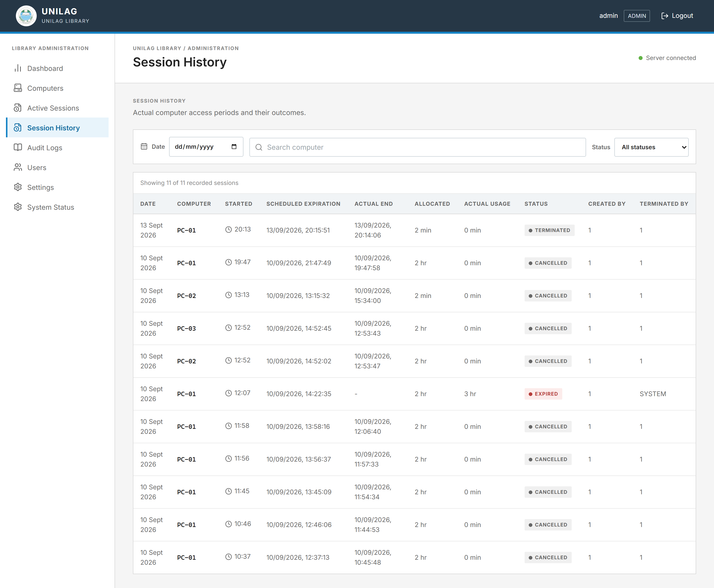Viewport: 714px width, 588px height.
Task: Click the Active Sessions sidebar icon
Action: click(18, 108)
